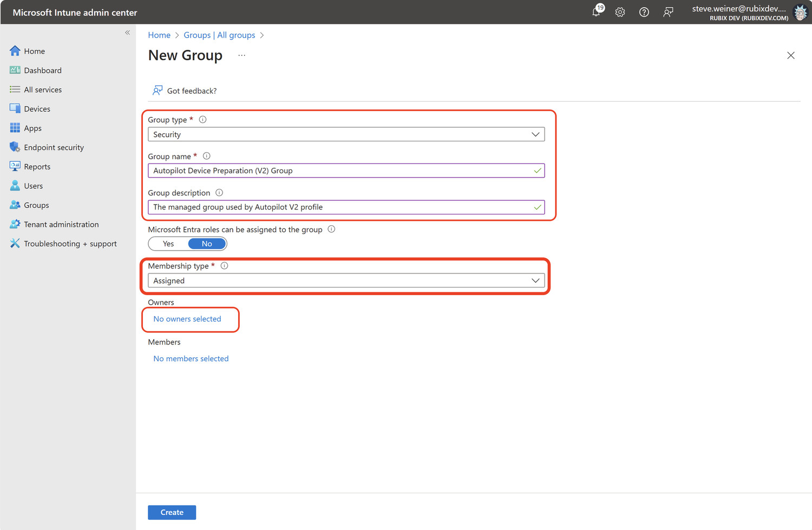Viewport: 812px width, 530px height.
Task: Click inside the Group name field
Action: [x=346, y=171]
